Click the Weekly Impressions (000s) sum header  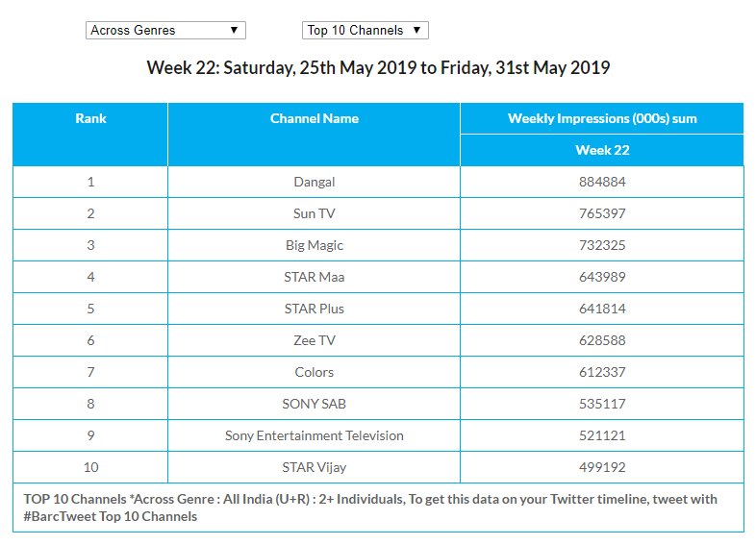coord(602,119)
